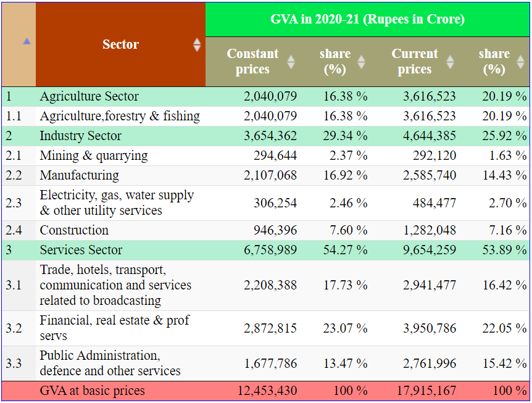This screenshot has height=403, width=532.
Task: Select the Agriculture Sector row name
Action: [x=89, y=96]
